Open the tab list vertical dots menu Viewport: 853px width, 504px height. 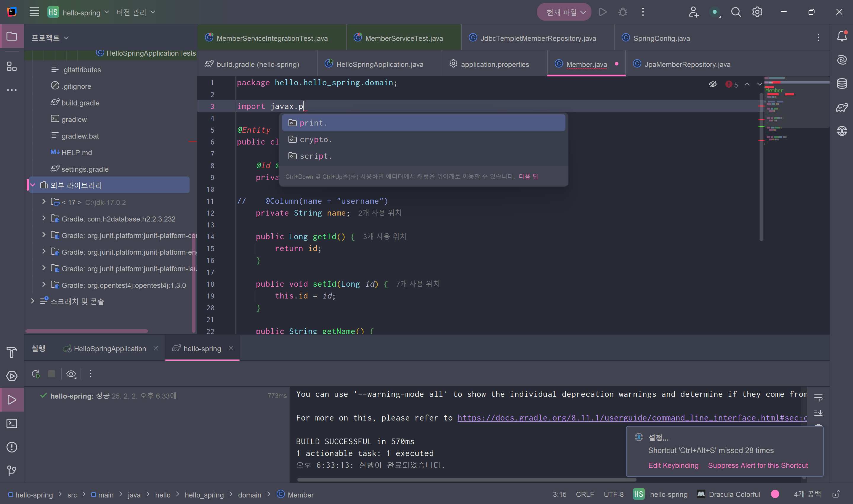(818, 37)
